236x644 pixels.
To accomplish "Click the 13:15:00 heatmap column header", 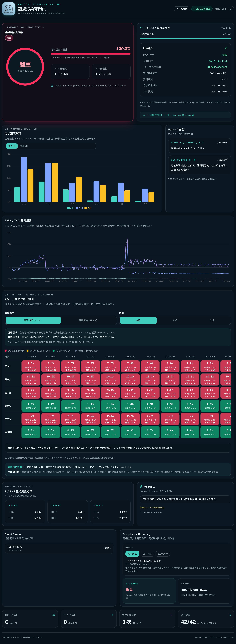I will tap(51, 357).
